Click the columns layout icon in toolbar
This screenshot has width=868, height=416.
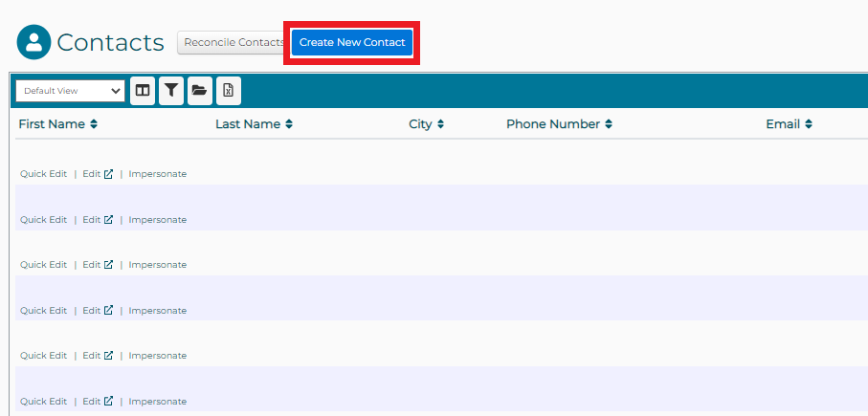pos(143,91)
